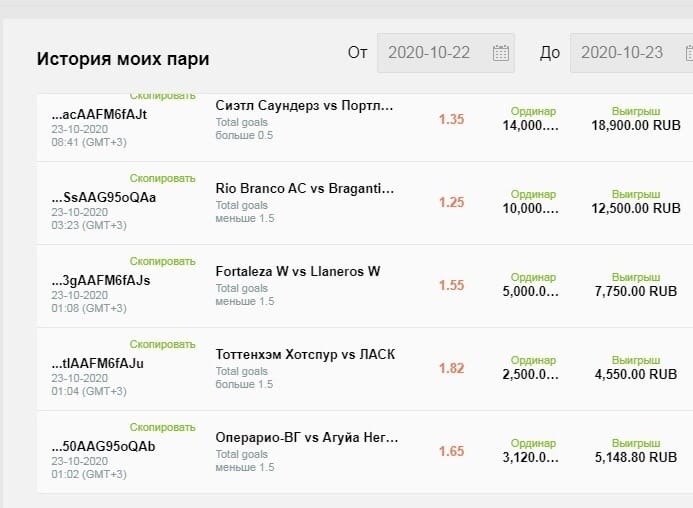
Task: Open match Тоттенхэм Хотспур vs ЛАСК
Action: pyautogui.click(x=305, y=355)
